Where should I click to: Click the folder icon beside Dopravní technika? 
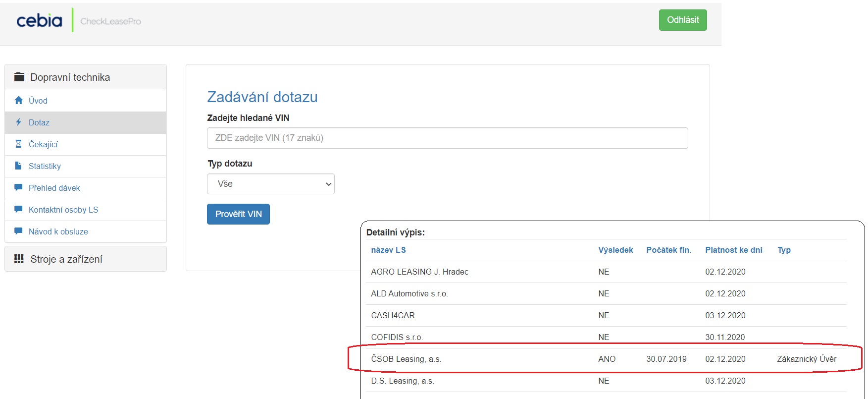(x=19, y=77)
